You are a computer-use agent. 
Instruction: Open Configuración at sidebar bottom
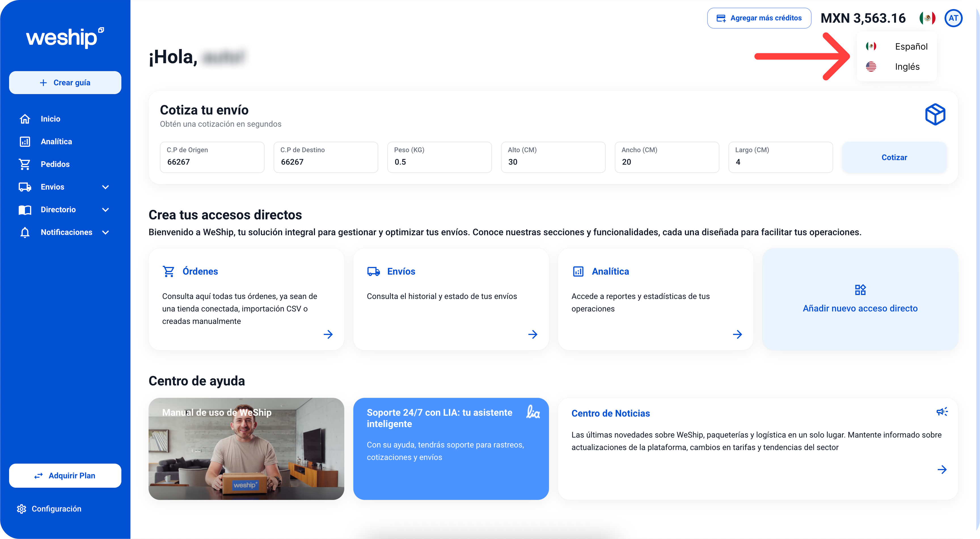[49, 509]
